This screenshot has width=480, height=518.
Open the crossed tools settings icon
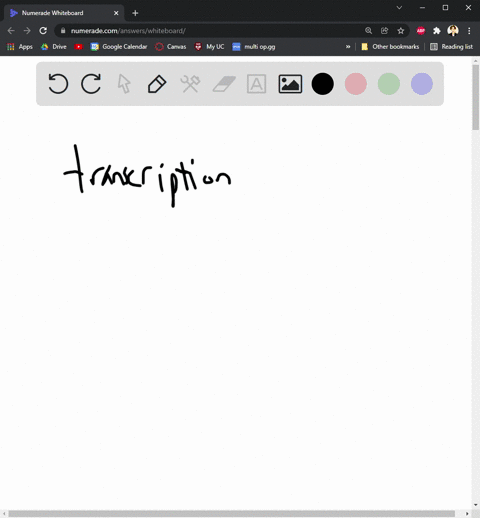(190, 84)
